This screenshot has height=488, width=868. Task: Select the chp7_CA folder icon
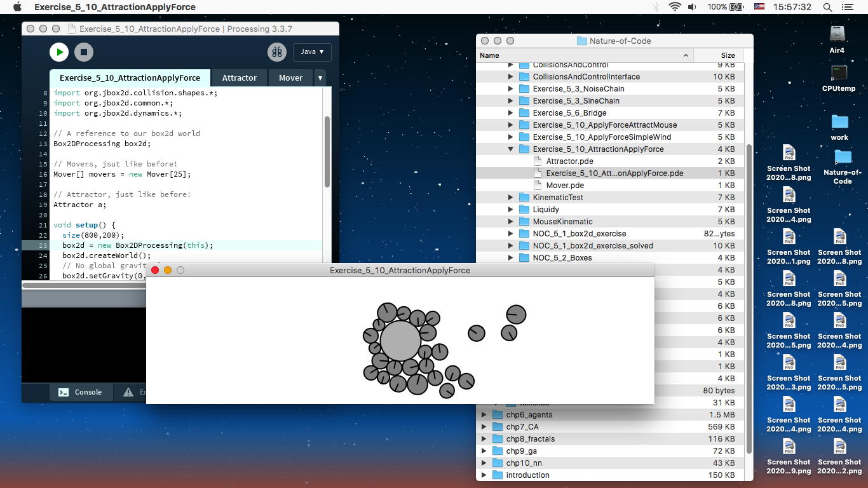pyautogui.click(x=498, y=427)
